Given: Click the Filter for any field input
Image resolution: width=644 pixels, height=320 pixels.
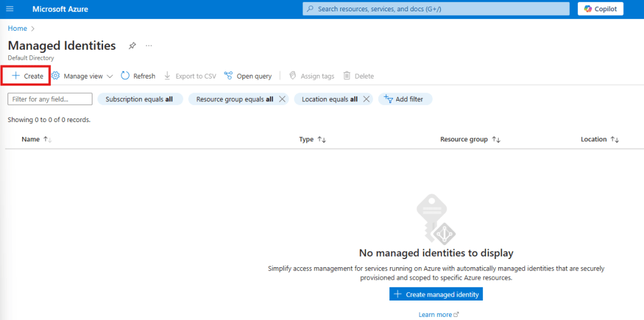Looking at the screenshot, I should [x=50, y=99].
